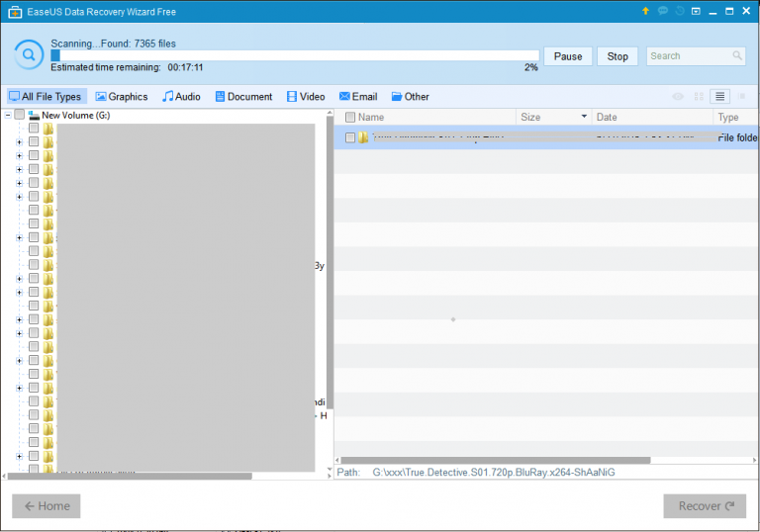Viewport: 760px width, 532px height.
Task: Click the magnifier icon in Search box
Action: point(737,55)
